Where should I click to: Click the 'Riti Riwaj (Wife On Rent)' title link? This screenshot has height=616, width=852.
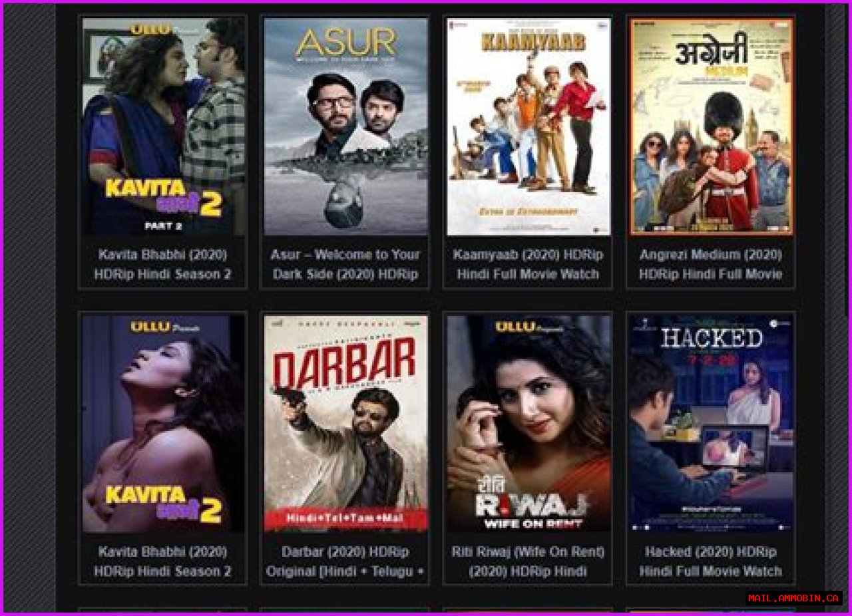pos(529,561)
